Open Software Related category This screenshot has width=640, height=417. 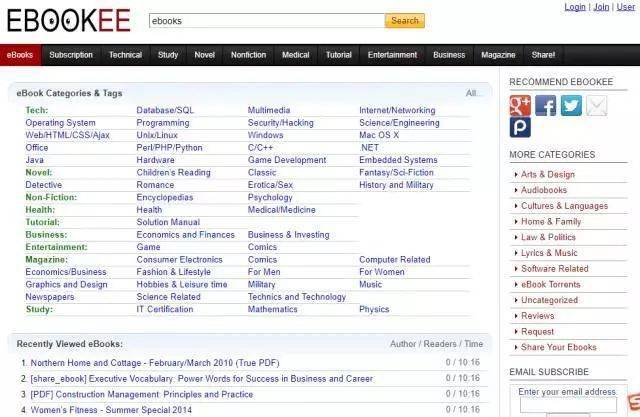pos(554,269)
